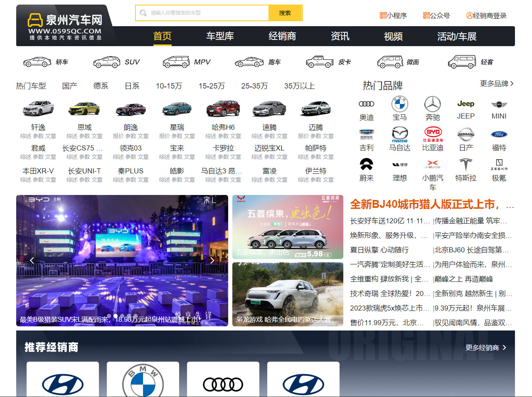The width and height of the screenshot is (532, 397).
Task: Open the 轩逸 car thumbnail
Action: pyautogui.click(x=38, y=109)
